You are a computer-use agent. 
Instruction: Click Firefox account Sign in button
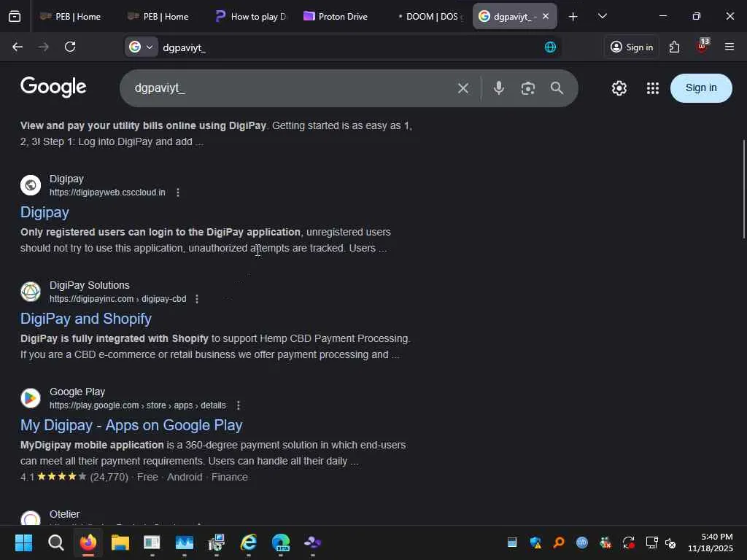[x=632, y=47]
